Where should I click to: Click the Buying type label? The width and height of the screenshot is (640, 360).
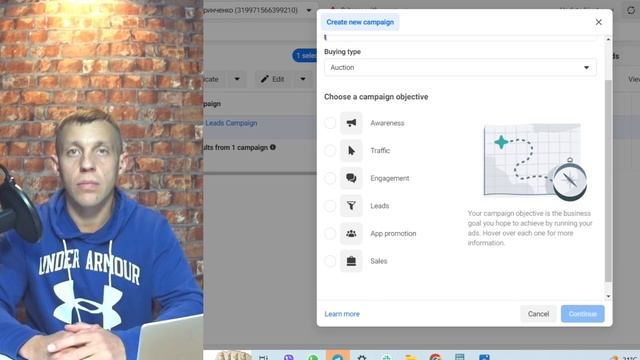[x=342, y=52]
